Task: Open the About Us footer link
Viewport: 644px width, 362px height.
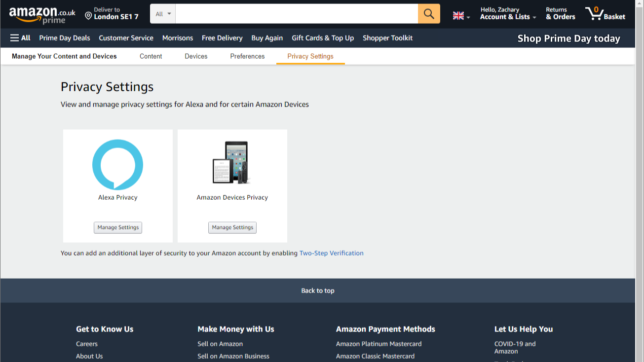Action: tap(89, 356)
